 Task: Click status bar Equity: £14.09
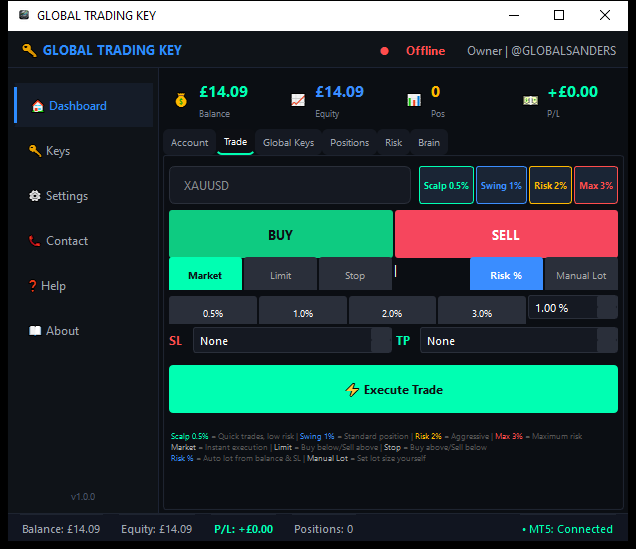click(157, 529)
